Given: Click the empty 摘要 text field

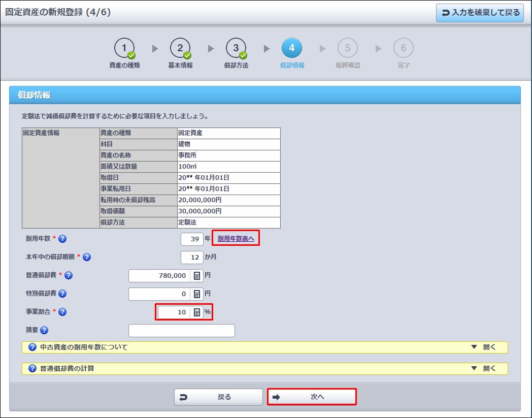Looking at the screenshot, I should point(182,331).
